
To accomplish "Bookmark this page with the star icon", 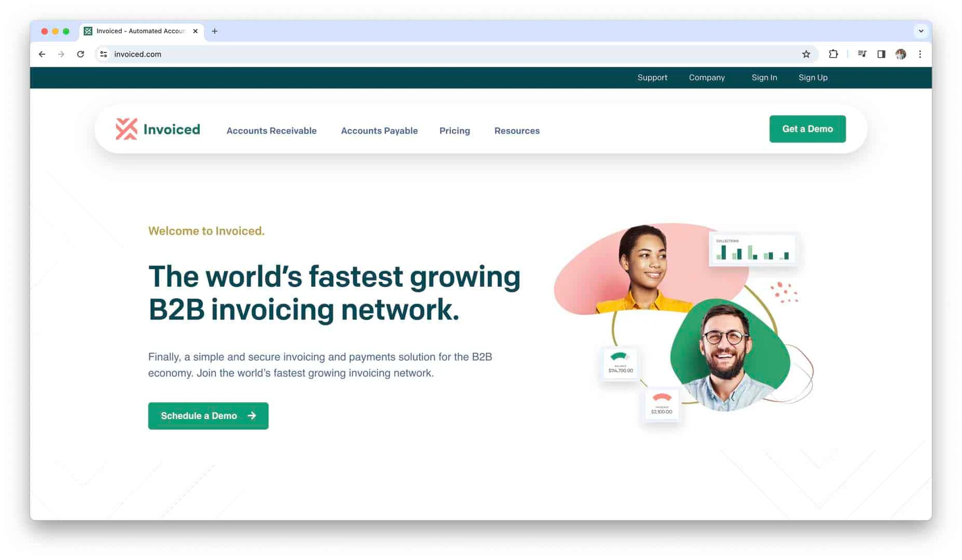I will [806, 54].
